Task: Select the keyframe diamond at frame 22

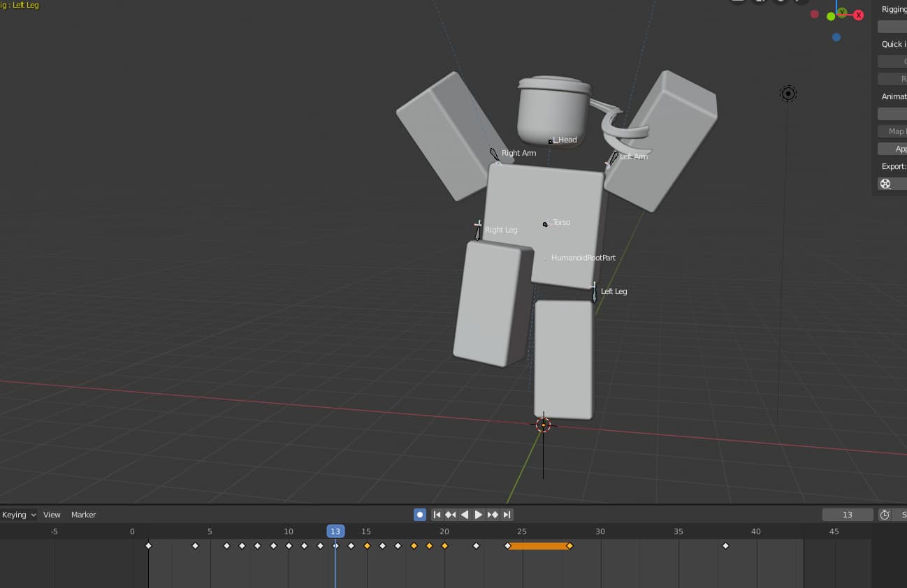Action: coord(476,545)
